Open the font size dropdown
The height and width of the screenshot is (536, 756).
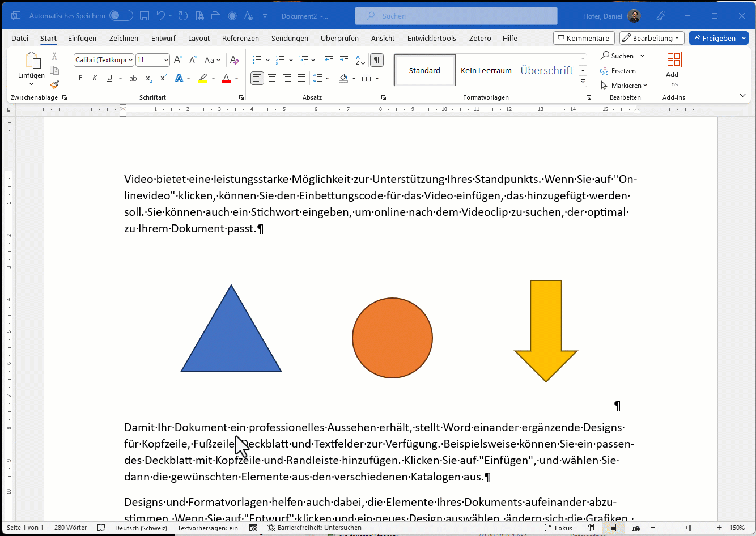click(x=166, y=60)
